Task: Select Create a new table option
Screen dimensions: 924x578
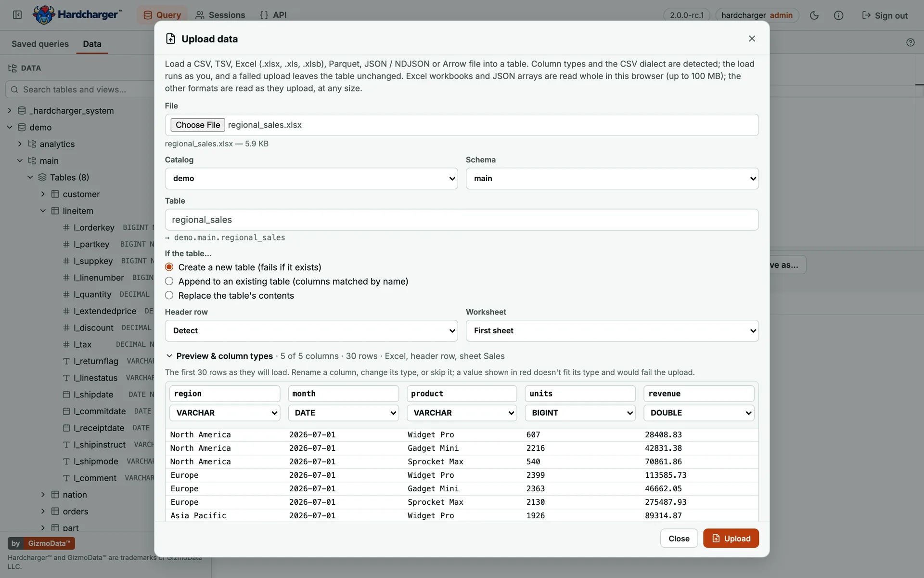Action: pyautogui.click(x=169, y=267)
